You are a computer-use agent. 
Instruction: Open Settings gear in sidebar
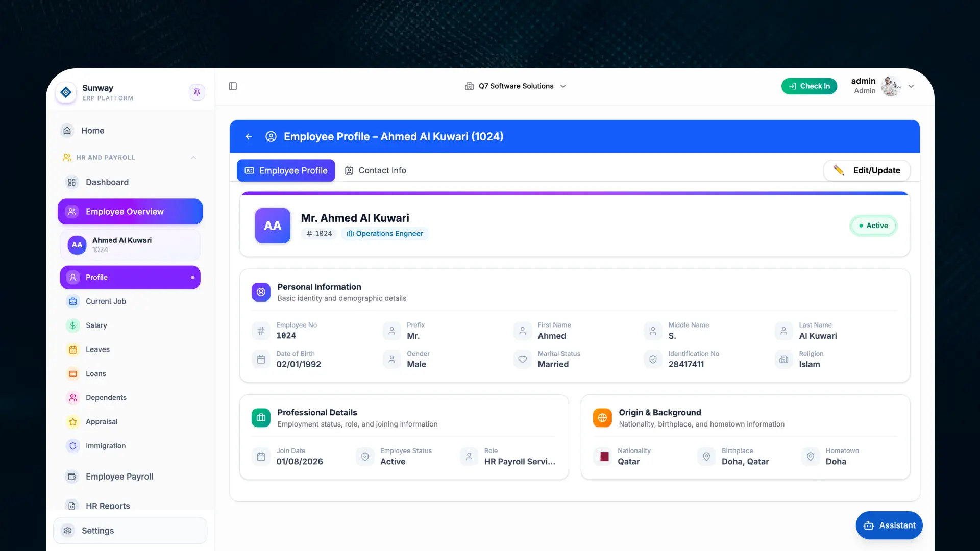[67, 531]
